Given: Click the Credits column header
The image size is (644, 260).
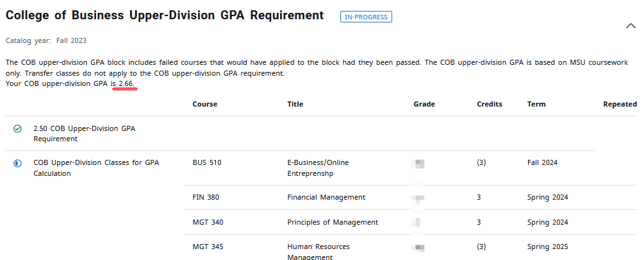Looking at the screenshot, I should 490,104.
